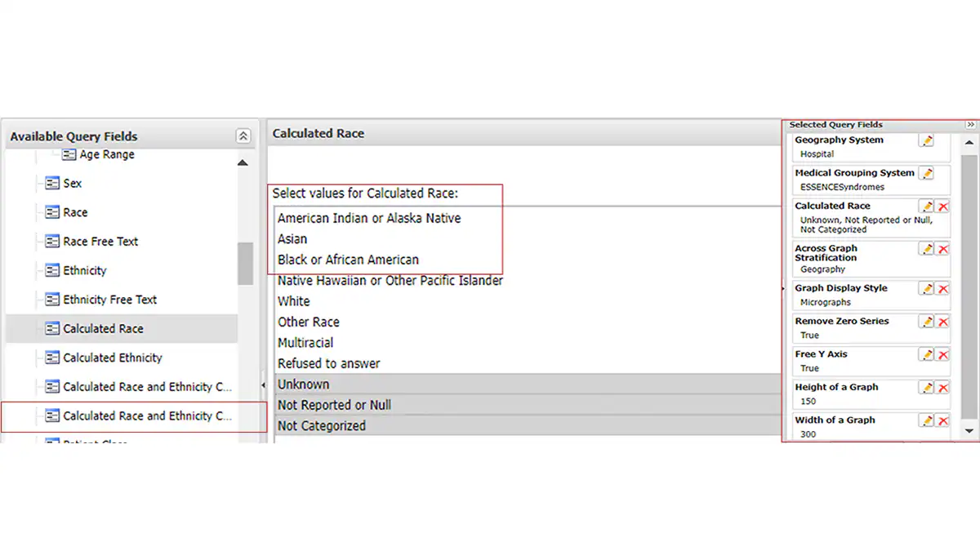Screen dimensions: 980x551
Task: Edit the Remove Zero Series setting
Action: pyautogui.click(x=928, y=322)
